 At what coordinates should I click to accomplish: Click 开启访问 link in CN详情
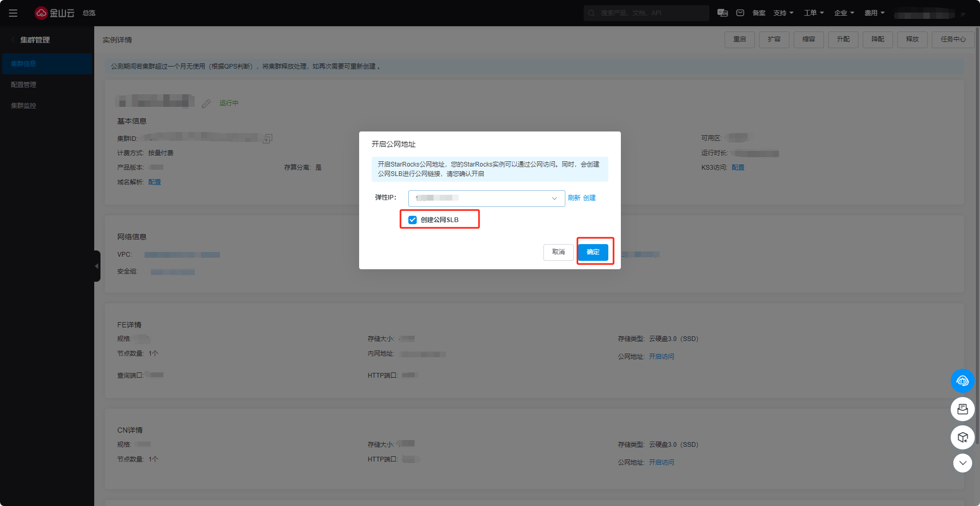pyautogui.click(x=662, y=463)
